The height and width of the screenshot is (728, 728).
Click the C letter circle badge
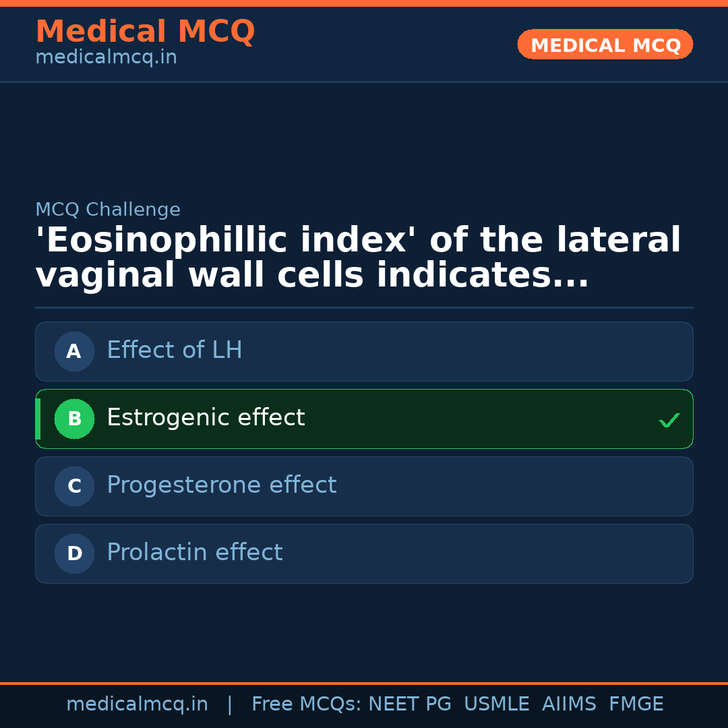pos(74,486)
